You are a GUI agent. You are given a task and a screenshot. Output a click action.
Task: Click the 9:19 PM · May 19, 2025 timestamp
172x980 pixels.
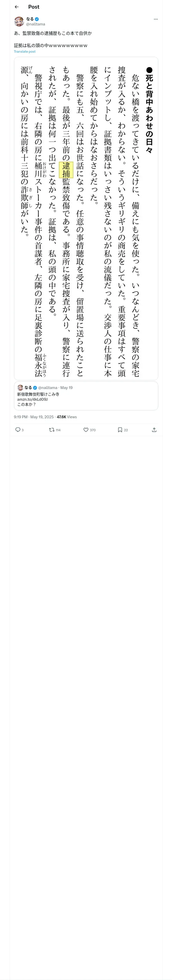pyautogui.click(x=34, y=417)
